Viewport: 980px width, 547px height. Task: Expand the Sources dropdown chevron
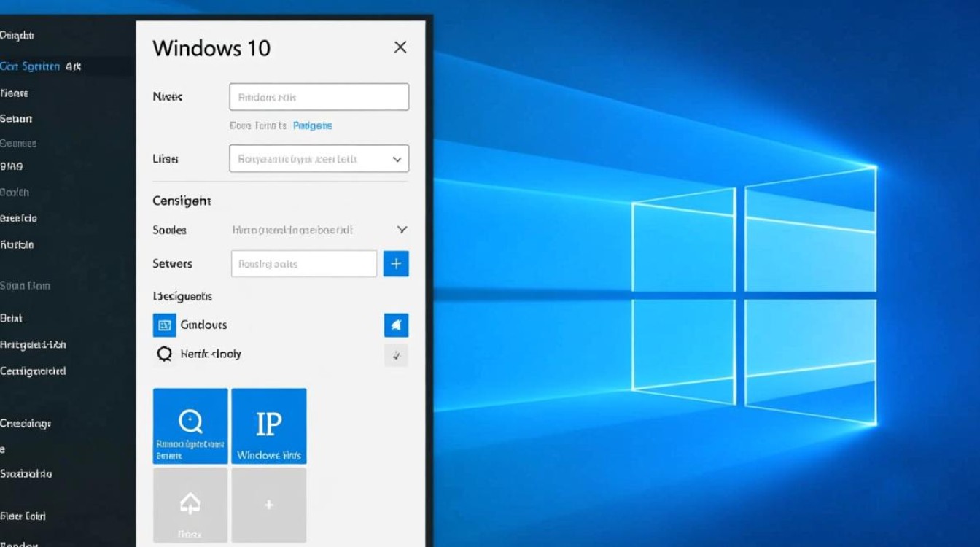click(x=402, y=230)
